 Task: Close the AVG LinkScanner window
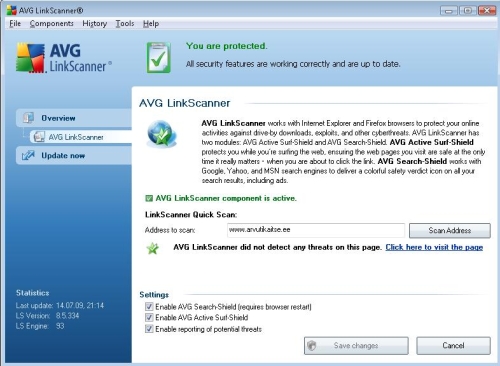tap(487, 11)
